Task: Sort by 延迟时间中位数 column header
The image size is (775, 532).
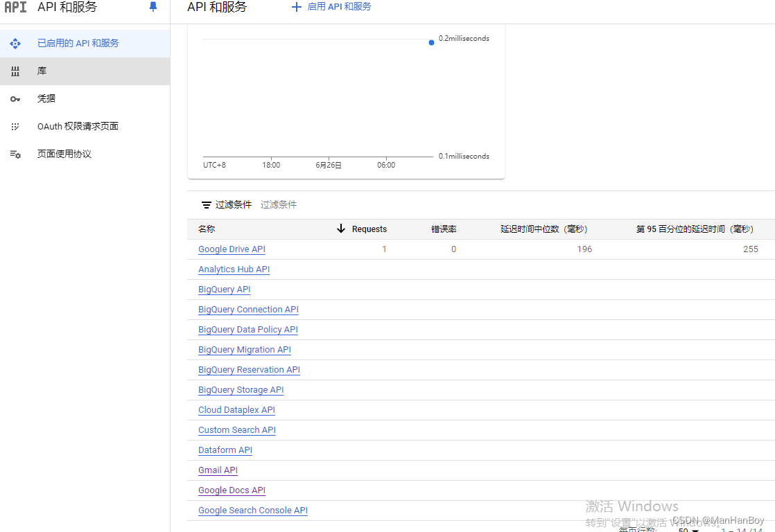Action: coord(543,229)
